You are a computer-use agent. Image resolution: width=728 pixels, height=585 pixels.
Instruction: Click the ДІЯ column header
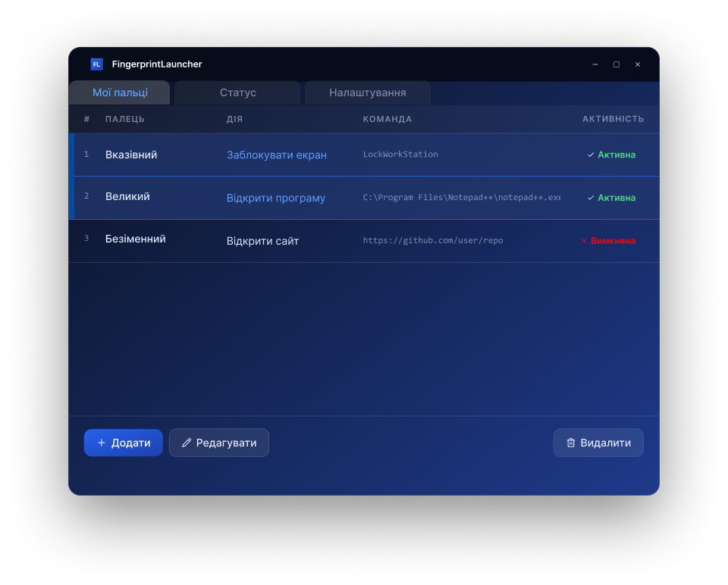point(234,119)
